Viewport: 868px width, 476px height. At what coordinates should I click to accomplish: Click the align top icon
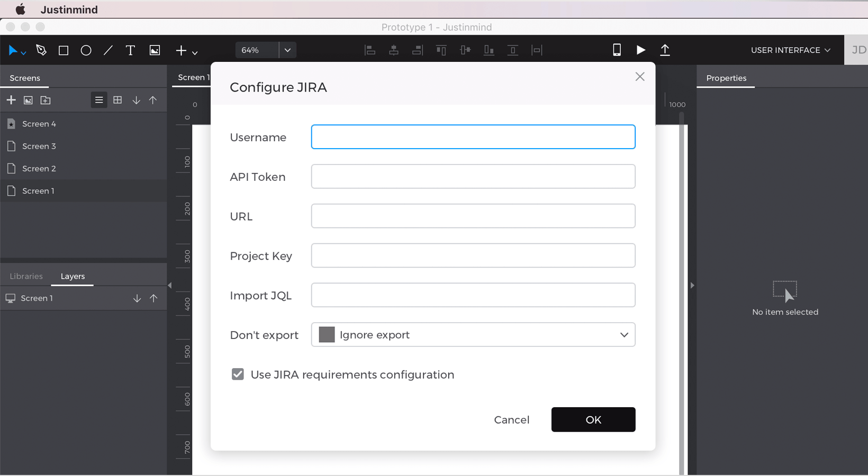(x=441, y=50)
